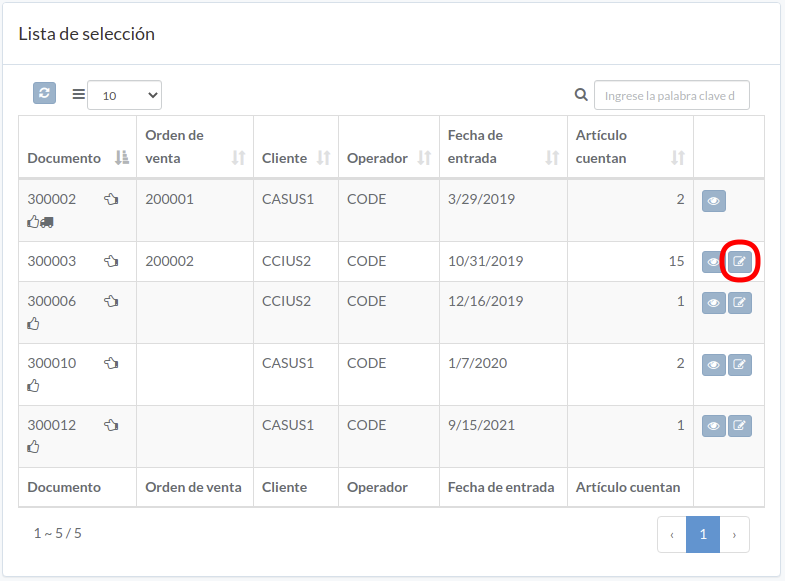View document 300006 with eye button

click(713, 303)
